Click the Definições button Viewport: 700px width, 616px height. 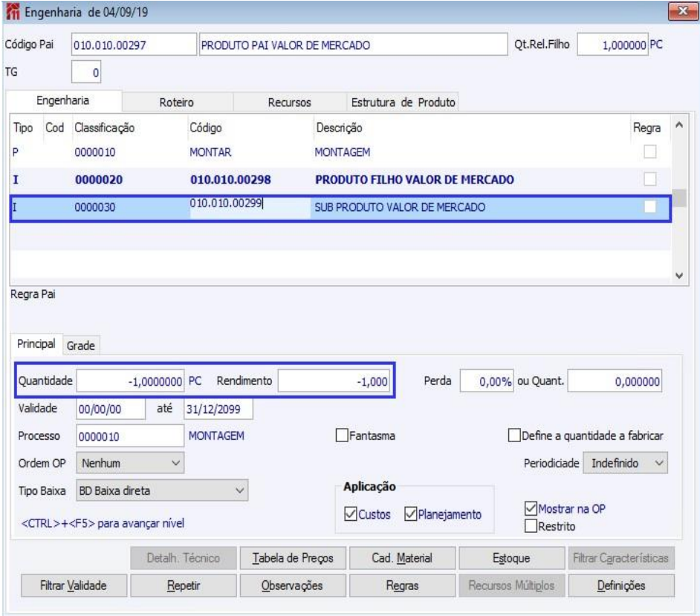click(x=621, y=586)
